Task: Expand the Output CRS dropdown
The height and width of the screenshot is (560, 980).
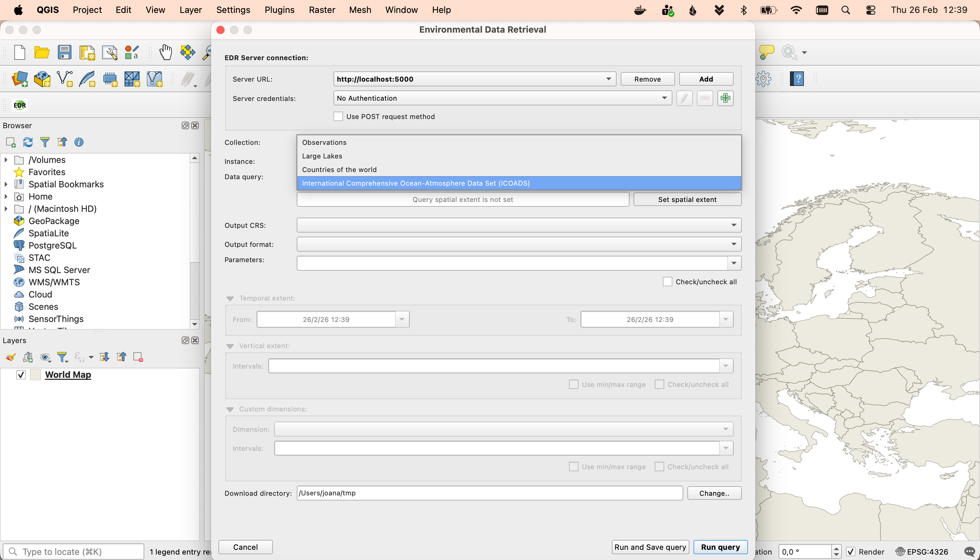Action: point(734,225)
